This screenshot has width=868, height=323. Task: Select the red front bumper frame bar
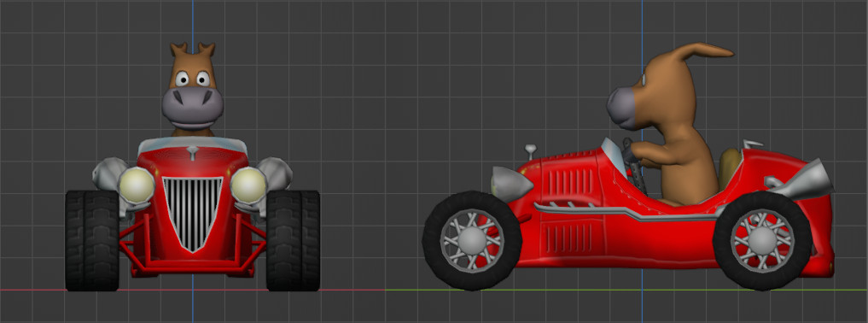(x=193, y=268)
